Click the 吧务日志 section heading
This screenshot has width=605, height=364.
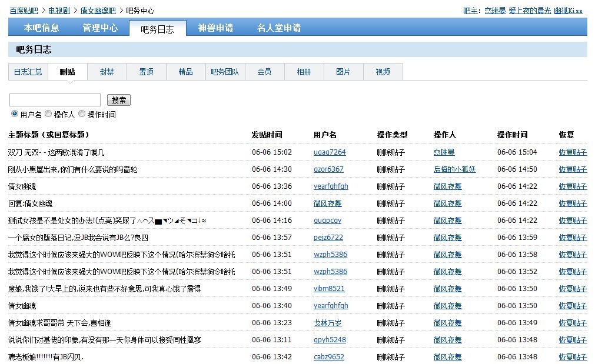pos(34,49)
